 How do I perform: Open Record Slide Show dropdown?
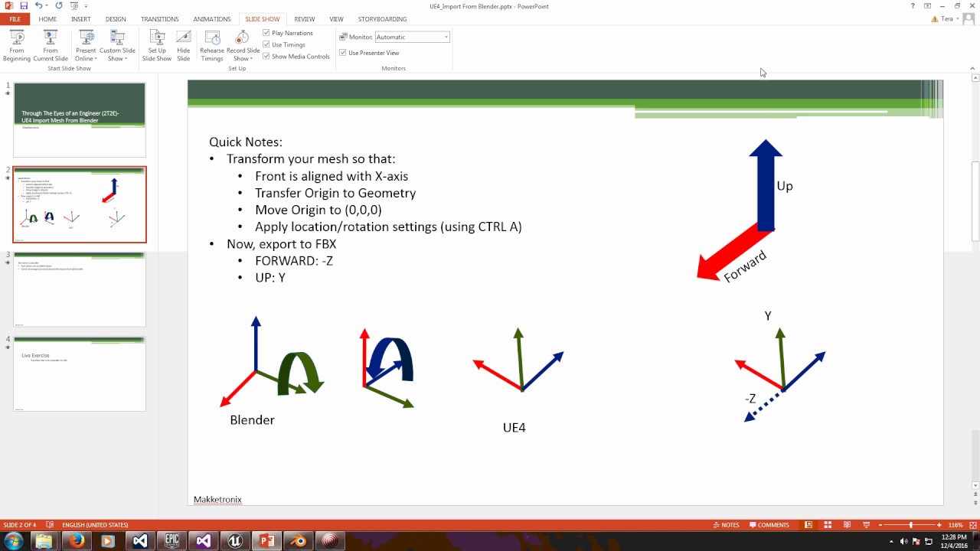[x=243, y=46]
